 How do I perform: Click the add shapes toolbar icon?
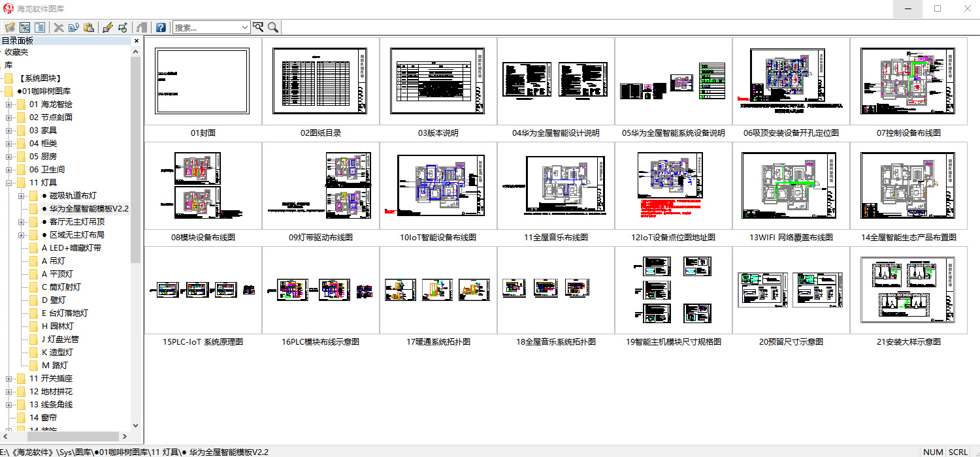123,27
